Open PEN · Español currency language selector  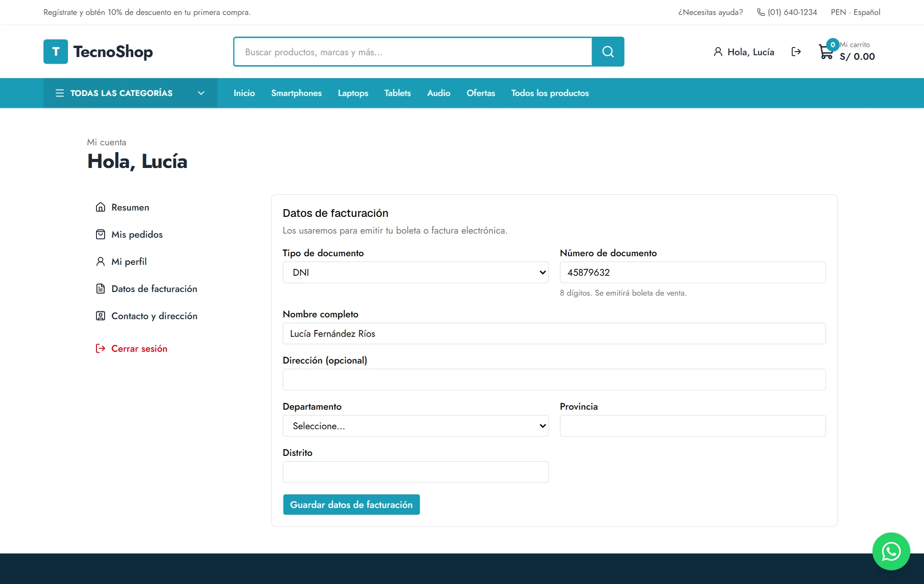[855, 12]
